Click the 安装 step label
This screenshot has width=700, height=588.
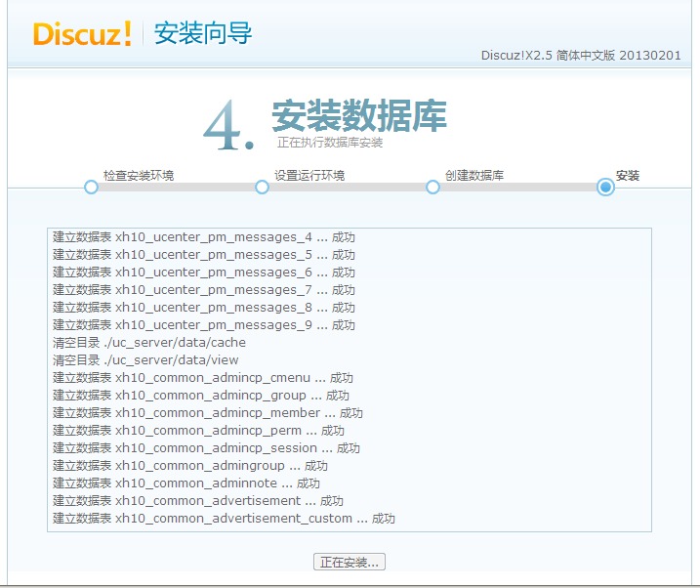[628, 176]
